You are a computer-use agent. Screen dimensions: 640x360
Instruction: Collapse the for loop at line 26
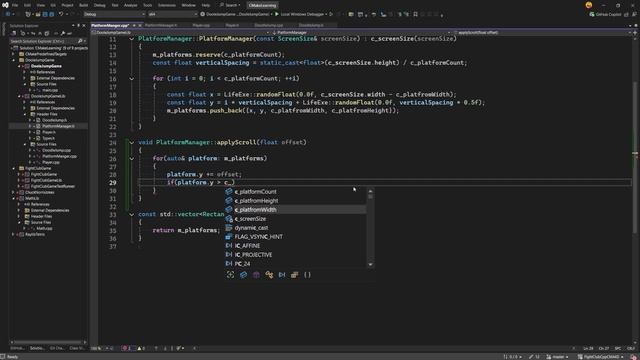coord(131,158)
